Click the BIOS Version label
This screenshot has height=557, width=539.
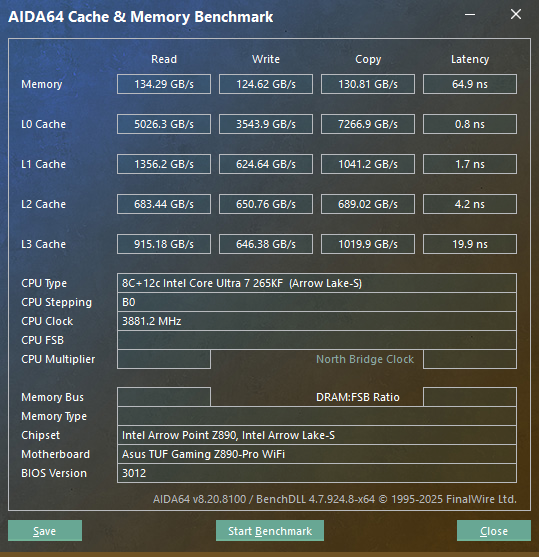click(54, 474)
